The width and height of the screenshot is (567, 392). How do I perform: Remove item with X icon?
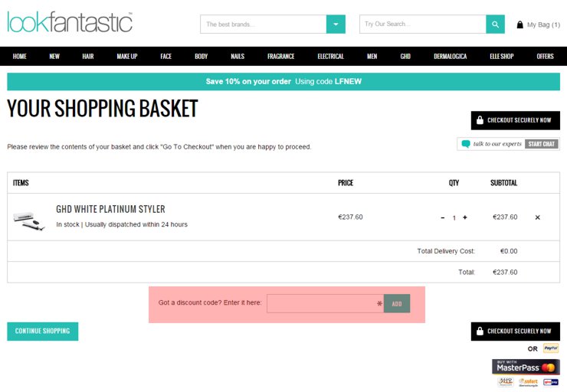[x=537, y=217]
